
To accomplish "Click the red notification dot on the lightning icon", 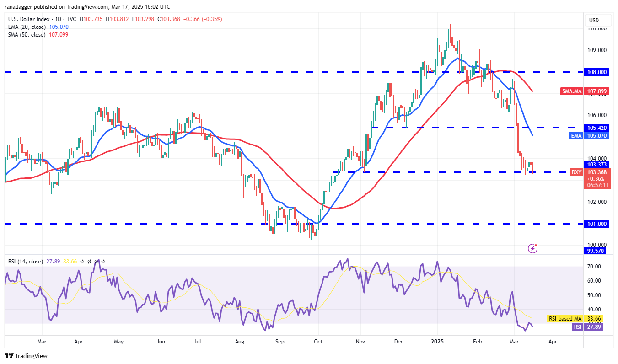I will pos(535,246).
